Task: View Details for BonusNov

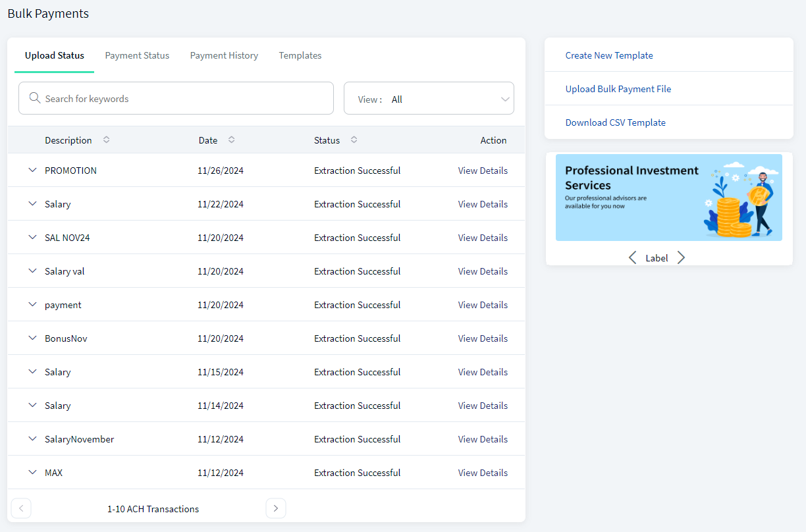Action: point(483,338)
